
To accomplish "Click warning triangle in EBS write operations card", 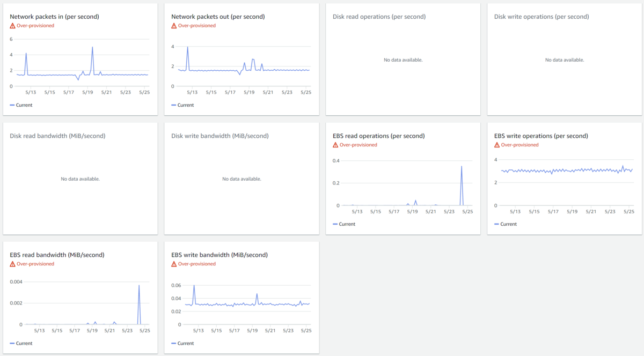I will tap(497, 145).
